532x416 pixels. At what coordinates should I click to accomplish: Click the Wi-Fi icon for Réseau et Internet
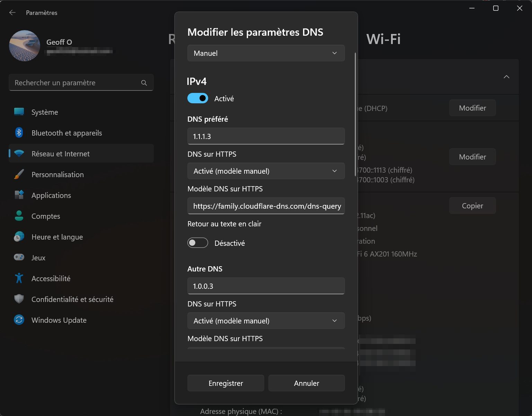[19, 154]
